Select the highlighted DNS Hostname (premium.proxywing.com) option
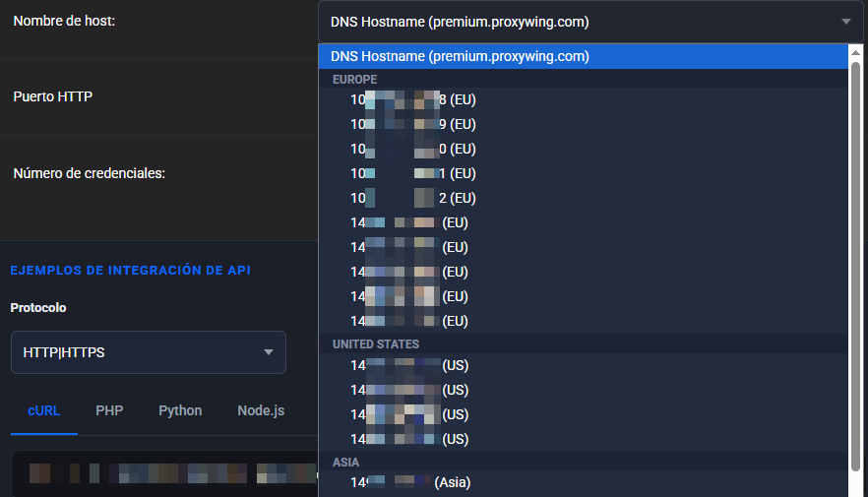The image size is (868, 497). tap(583, 56)
